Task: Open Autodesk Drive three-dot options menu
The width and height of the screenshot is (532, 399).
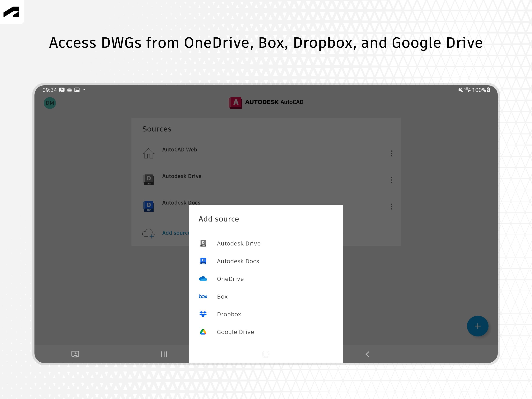Action: [391, 180]
